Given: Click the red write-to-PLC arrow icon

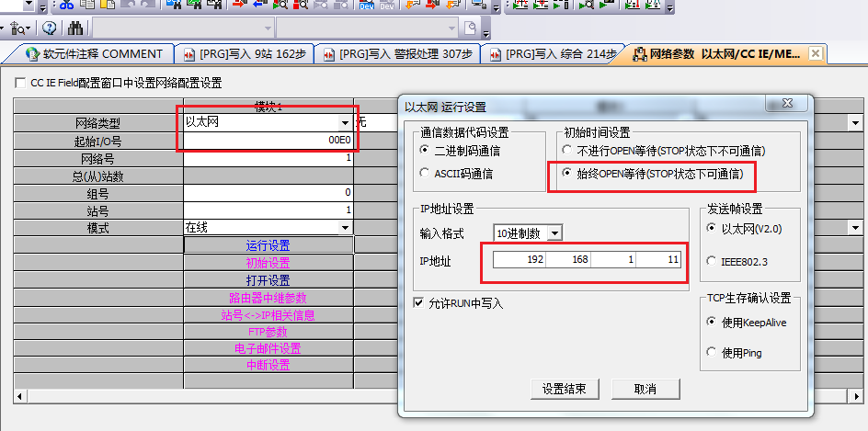Looking at the screenshot, I should 238,6.
